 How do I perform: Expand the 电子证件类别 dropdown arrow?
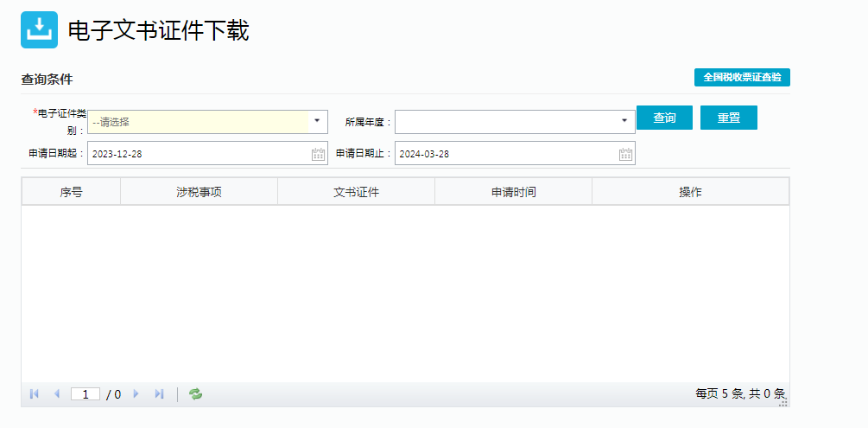click(x=317, y=121)
